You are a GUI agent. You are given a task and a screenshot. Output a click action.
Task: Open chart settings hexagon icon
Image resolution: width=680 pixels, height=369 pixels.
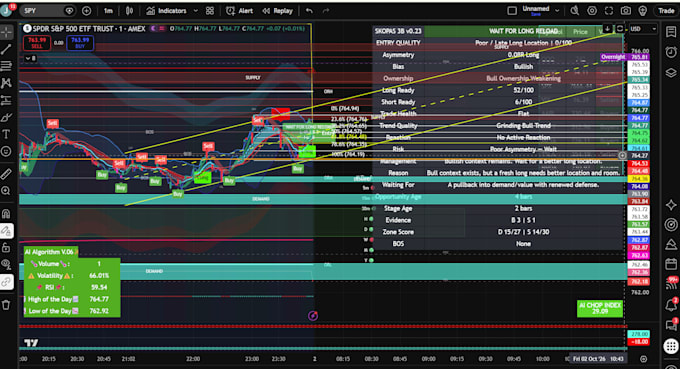[x=592, y=10]
